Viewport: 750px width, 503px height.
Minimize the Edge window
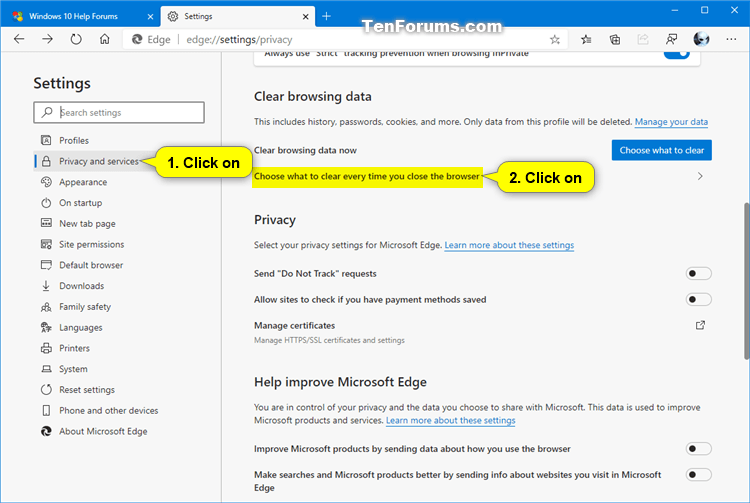pyautogui.click(x=674, y=10)
